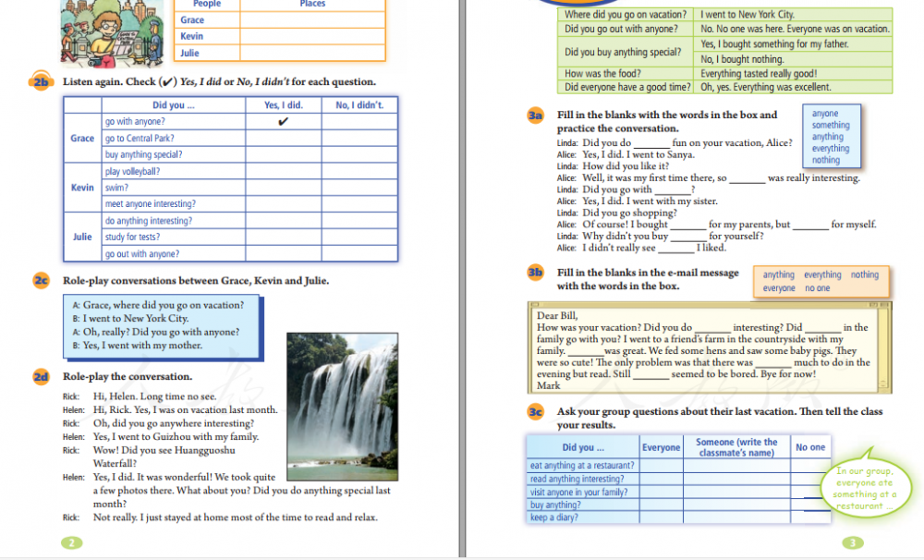Click the orange 3a exercise badge
This screenshot has height=560, width=924.
click(535, 115)
